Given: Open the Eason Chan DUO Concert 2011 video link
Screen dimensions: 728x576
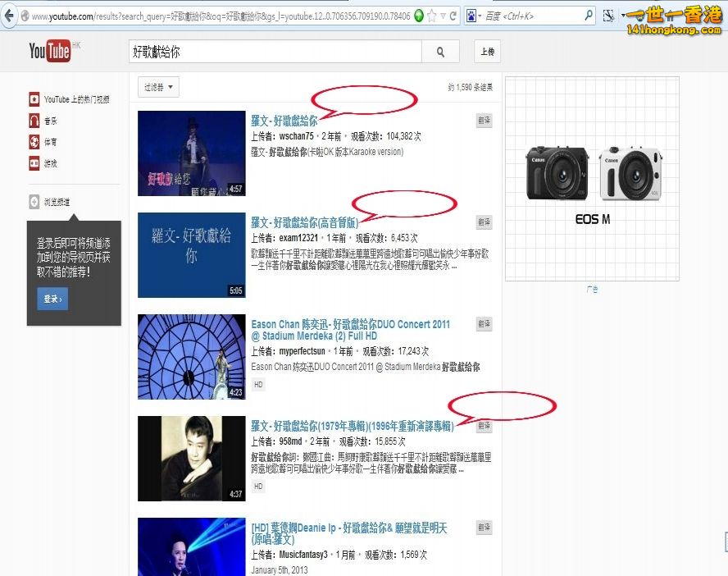Looking at the screenshot, I should click(350, 324).
